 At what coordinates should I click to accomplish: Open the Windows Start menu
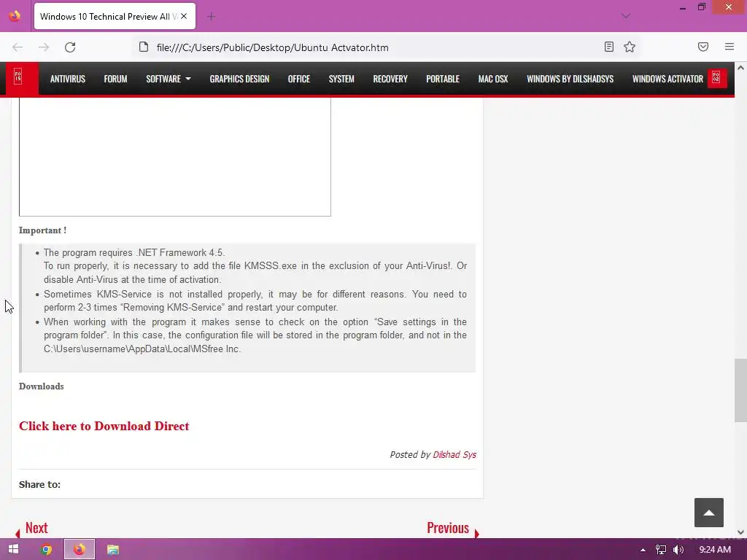click(13, 550)
